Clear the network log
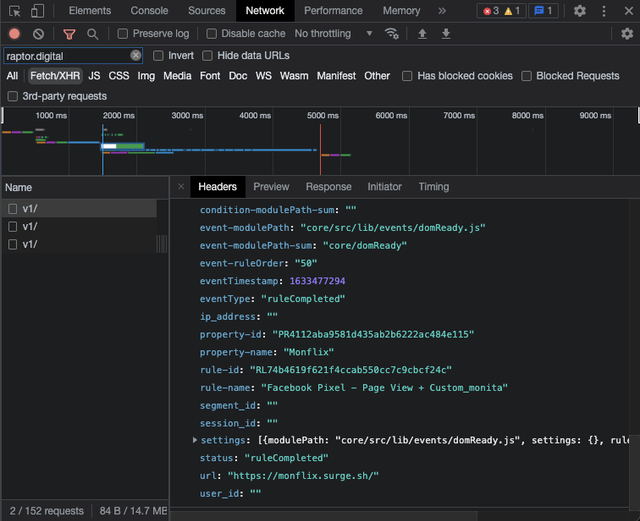The height and width of the screenshot is (521, 640). tap(39, 34)
